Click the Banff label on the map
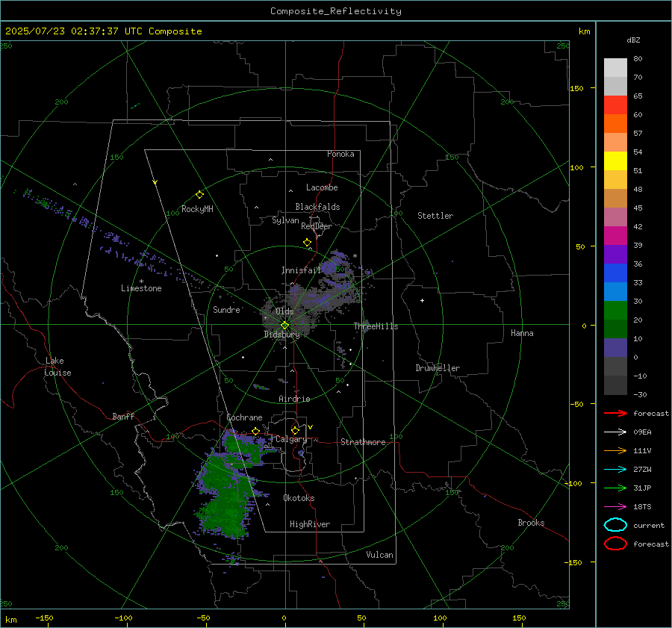The image size is (672, 628). point(123,416)
